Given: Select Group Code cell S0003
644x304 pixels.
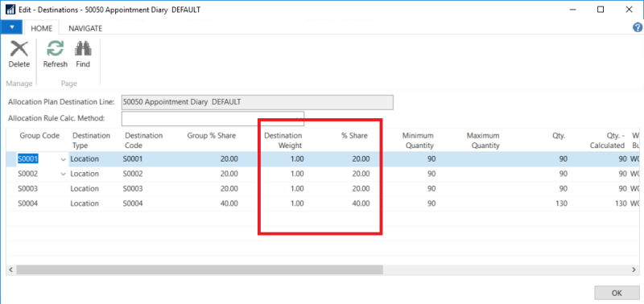Looking at the screenshot, I should 28,189.
